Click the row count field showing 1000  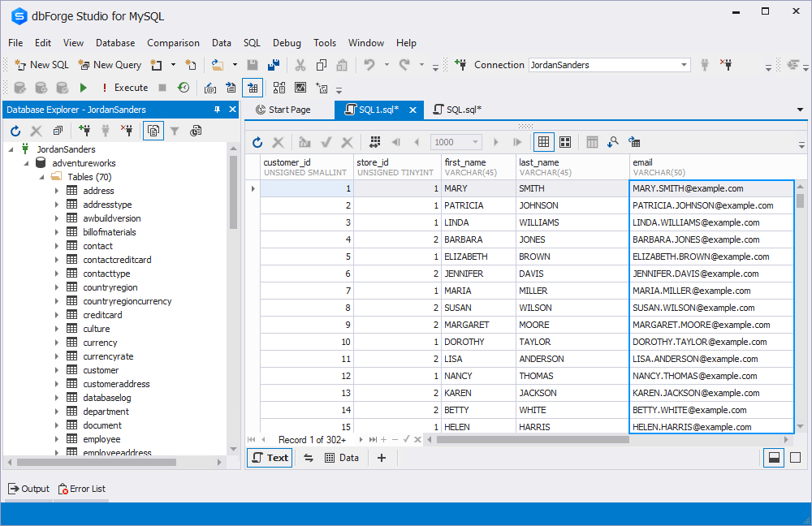coord(456,141)
